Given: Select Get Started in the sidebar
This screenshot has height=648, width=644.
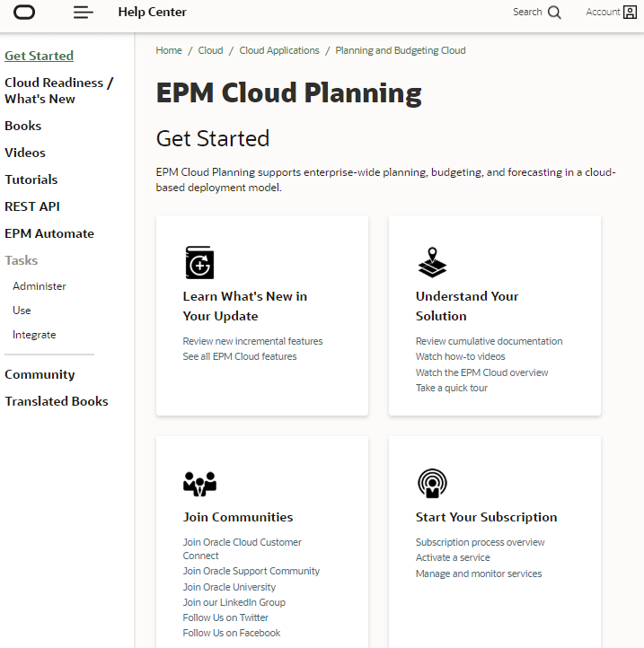Looking at the screenshot, I should click(x=39, y=56).
